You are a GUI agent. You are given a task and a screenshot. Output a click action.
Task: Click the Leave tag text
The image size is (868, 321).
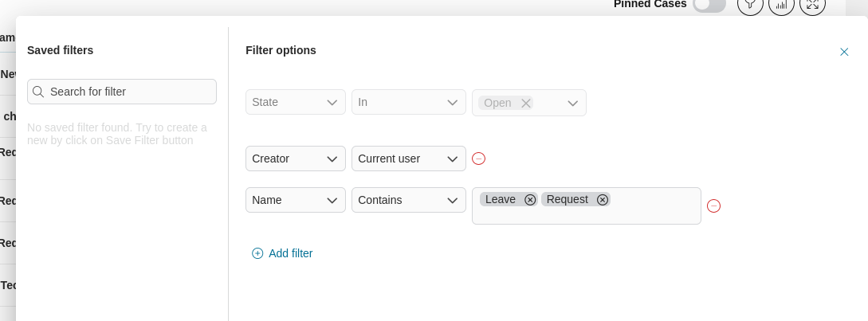501,199
